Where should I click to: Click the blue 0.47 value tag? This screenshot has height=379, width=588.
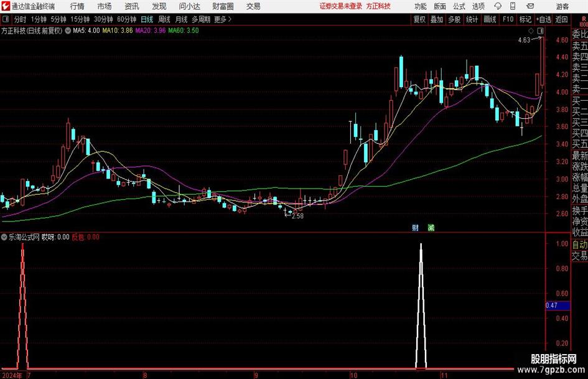(x=558, y=306)
